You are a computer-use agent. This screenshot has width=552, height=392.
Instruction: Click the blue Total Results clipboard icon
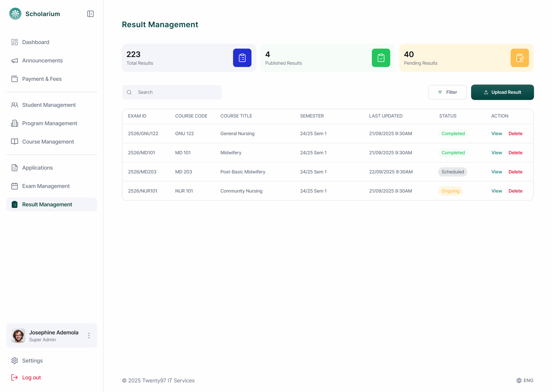tap(242, 58)
